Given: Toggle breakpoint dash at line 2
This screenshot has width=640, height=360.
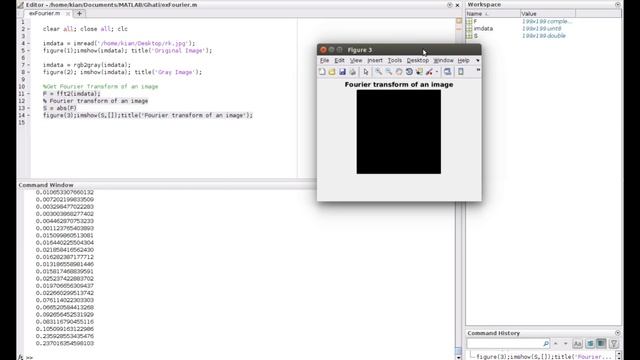Looking at the screenshot, I should coord(29,29).
